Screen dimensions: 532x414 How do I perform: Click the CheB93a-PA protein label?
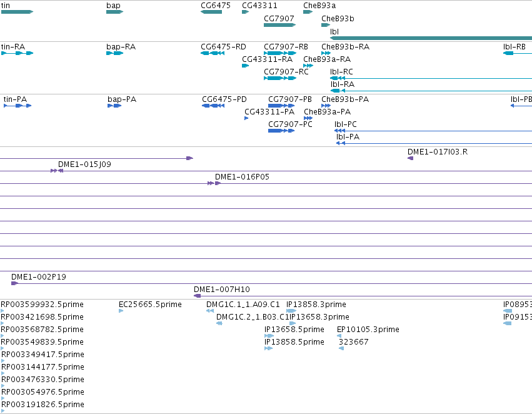click(x=327, y=112)
